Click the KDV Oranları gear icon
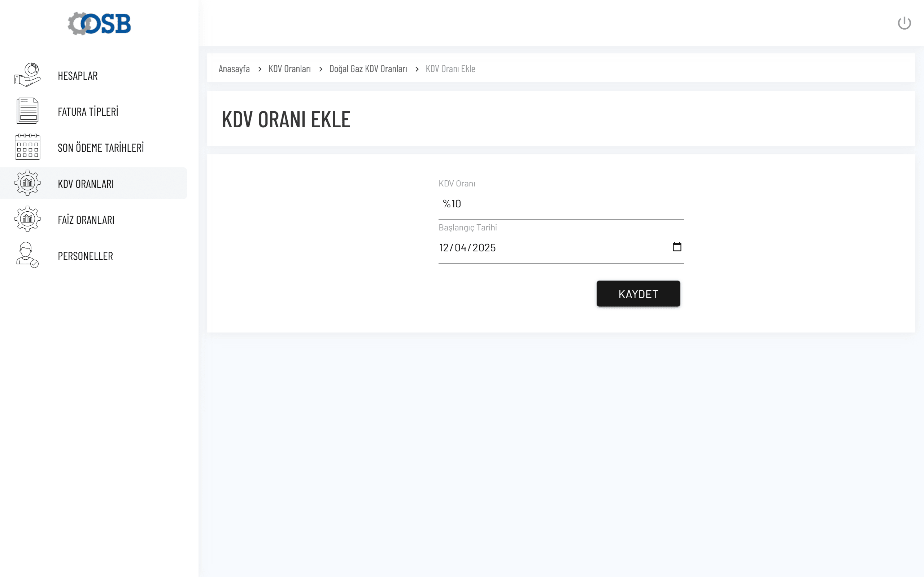 [x=27, y=183]
